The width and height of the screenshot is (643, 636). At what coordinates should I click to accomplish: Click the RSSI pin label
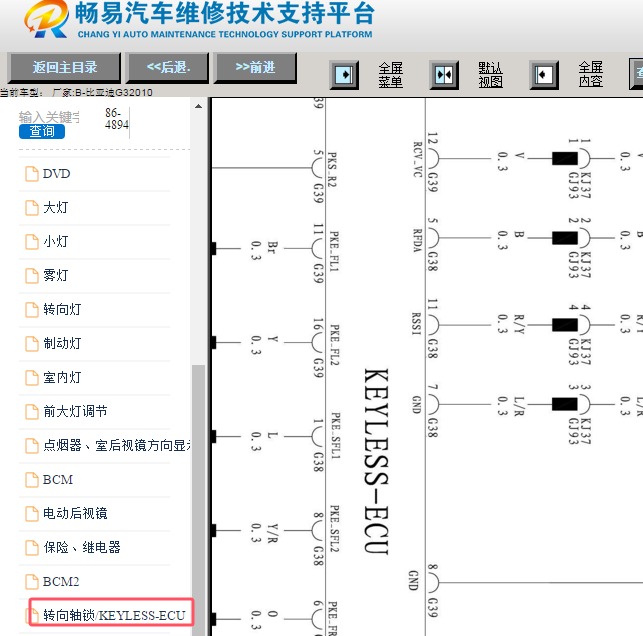417,324
